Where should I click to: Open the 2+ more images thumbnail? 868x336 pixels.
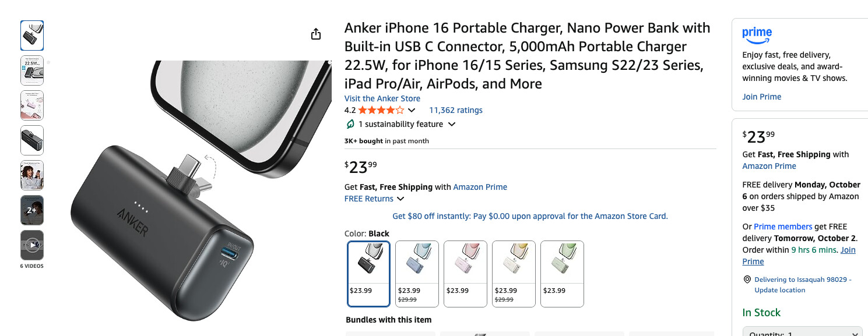(x=32, y=210)
